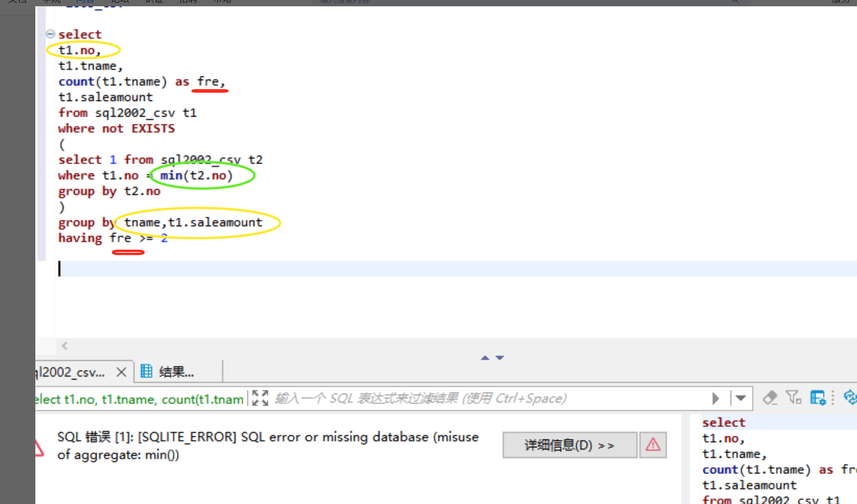Select the sql2002_csv result tab
This screenshot has width=857, height=504.
[73, 372]
